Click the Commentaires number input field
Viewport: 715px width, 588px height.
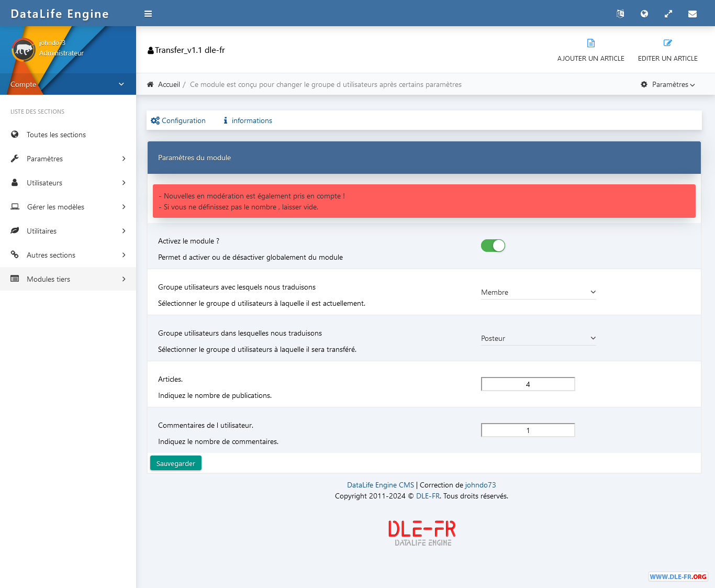(x=528, y=430)
